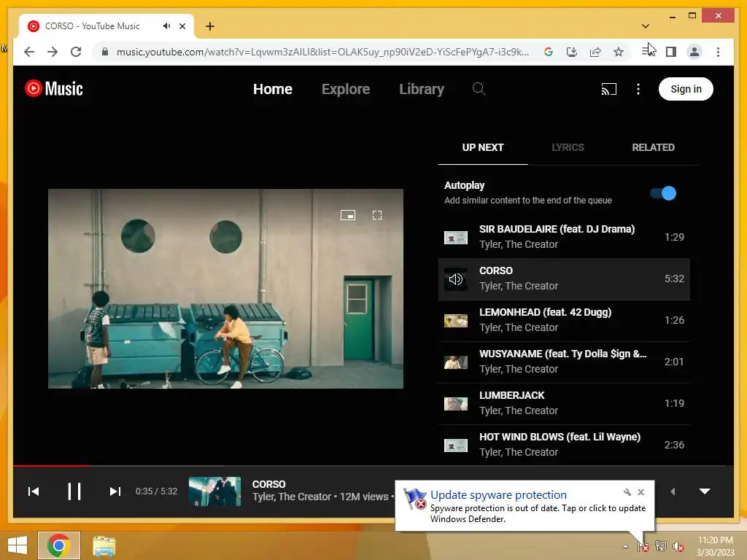Go back in Chrome

point(29,52)
